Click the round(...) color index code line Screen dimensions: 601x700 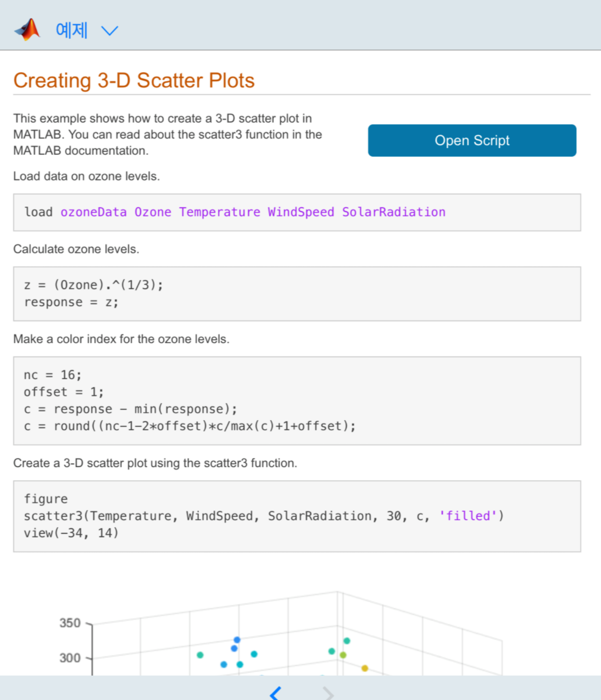(x=190, y=426)
